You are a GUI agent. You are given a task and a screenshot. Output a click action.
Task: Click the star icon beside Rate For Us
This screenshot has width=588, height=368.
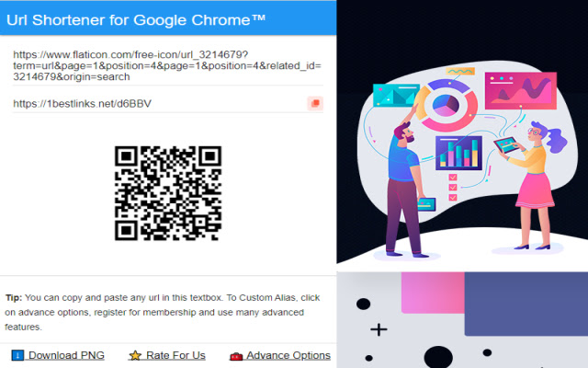tap(135, 355)
